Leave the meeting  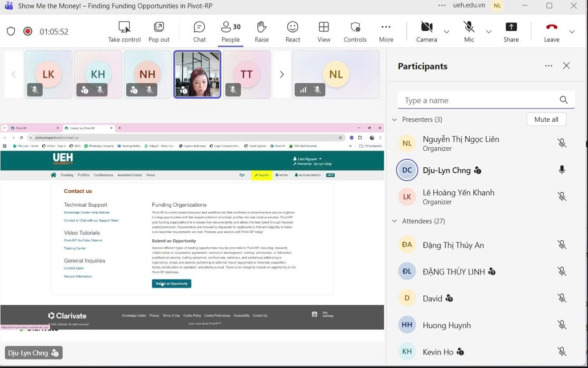(552, 32)
